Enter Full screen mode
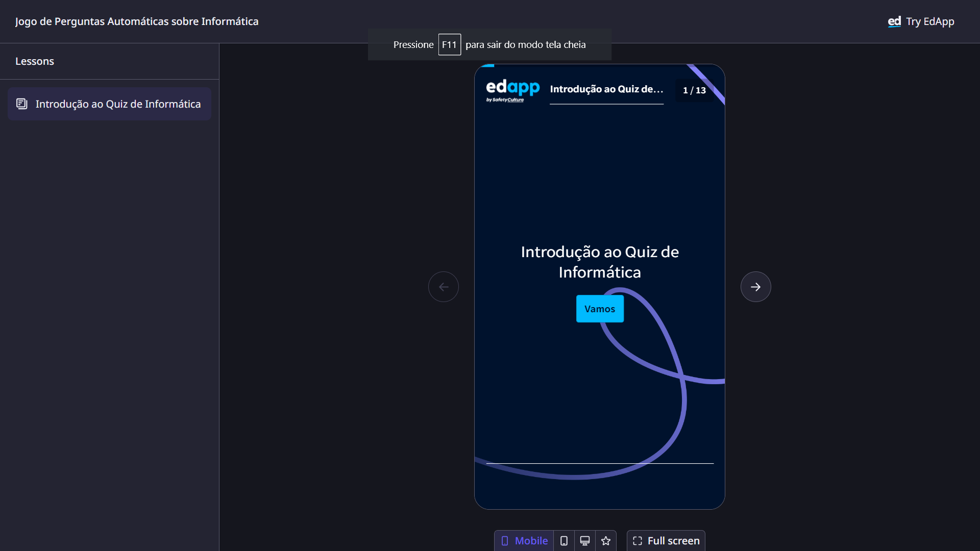The width and height of the screenshot is (980, 551). pyautogui.click(x=666, y=541)
